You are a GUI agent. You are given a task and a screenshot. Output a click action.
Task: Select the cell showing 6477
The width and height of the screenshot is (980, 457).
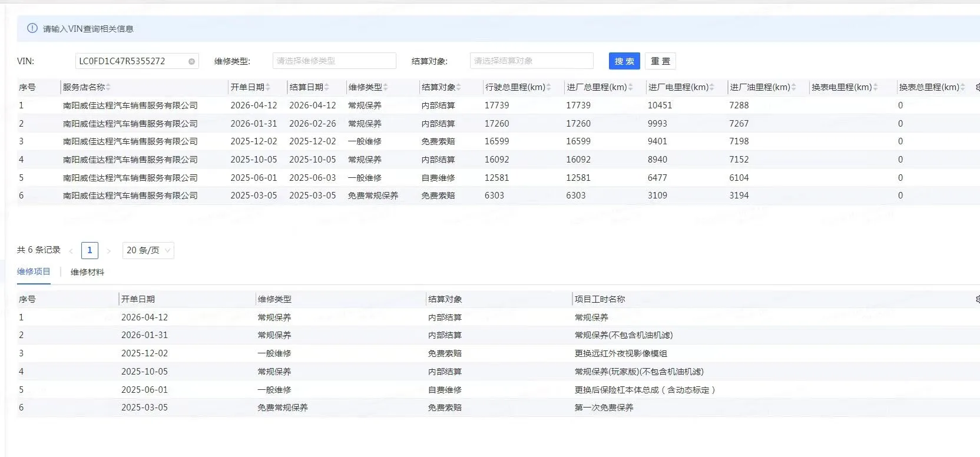pyautogui.click(x=657, y=178)
